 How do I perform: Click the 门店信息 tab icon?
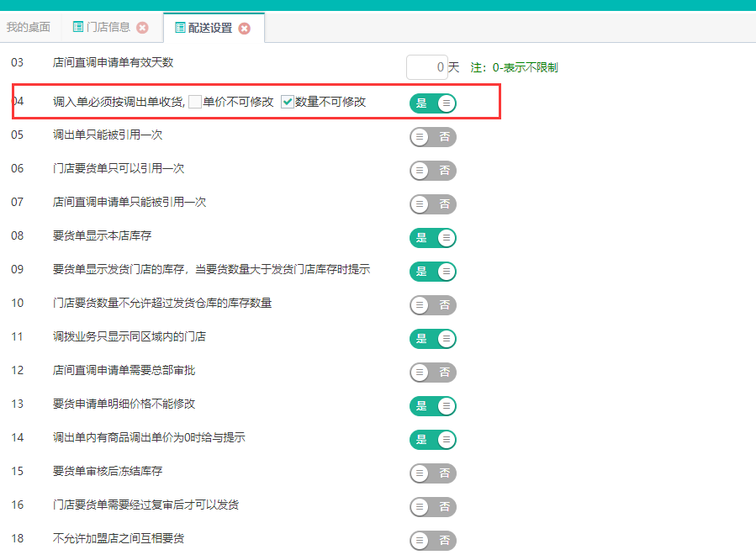tap(78, 27)
